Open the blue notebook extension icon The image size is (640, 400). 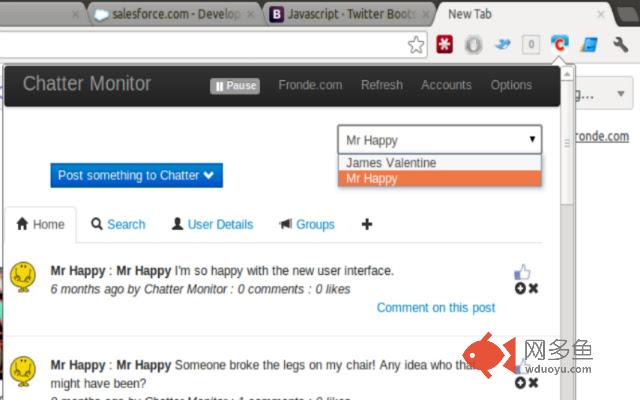pos(589,44)
